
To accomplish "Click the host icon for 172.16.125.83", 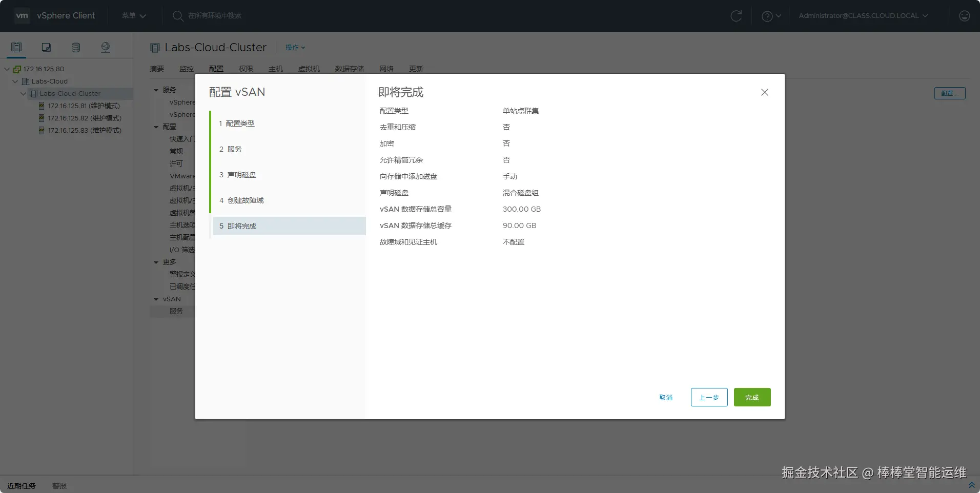I will click(42, 131).
